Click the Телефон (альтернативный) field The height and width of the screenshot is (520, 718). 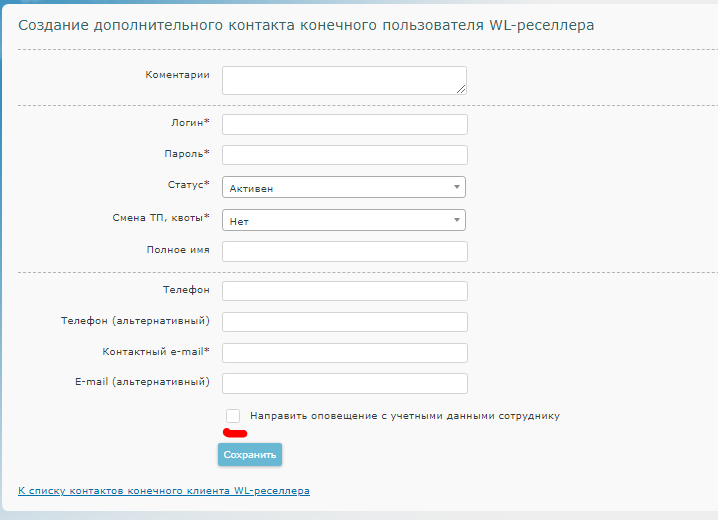pyautogui.click(x=345, y=322)
